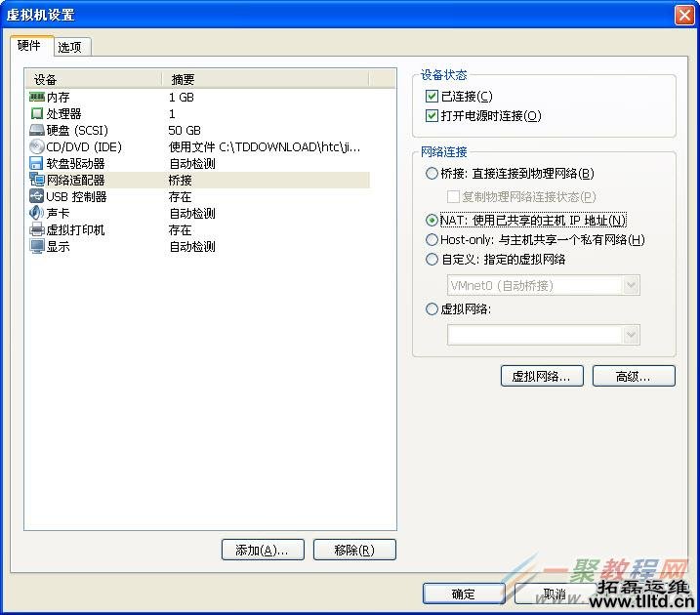Viewport: 700px width, 615px height.
Task: Select the USB controller icon
Action: point(36,196)
